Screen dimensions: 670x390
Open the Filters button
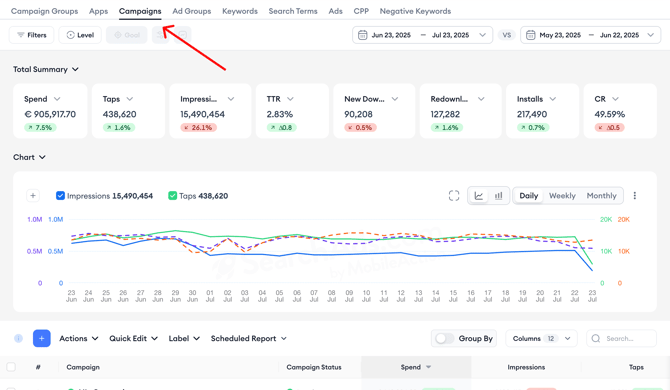pos(32,35)
